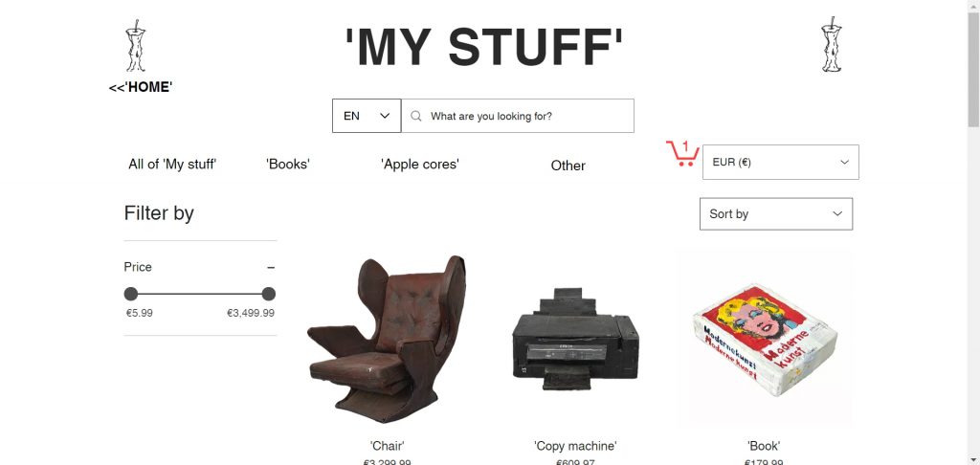Click the minimum price slider handle

[x=130, y=294]
